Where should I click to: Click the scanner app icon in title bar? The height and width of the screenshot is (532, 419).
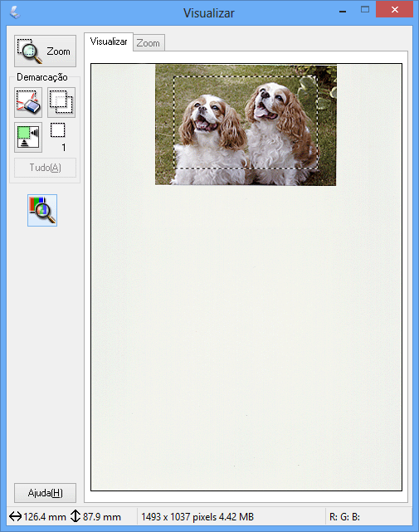[x=15, y=12]
